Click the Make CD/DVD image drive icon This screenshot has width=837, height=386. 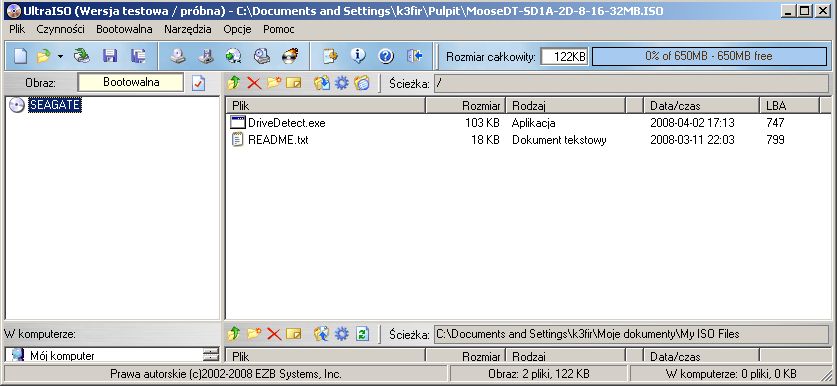(x=178, y=56)
